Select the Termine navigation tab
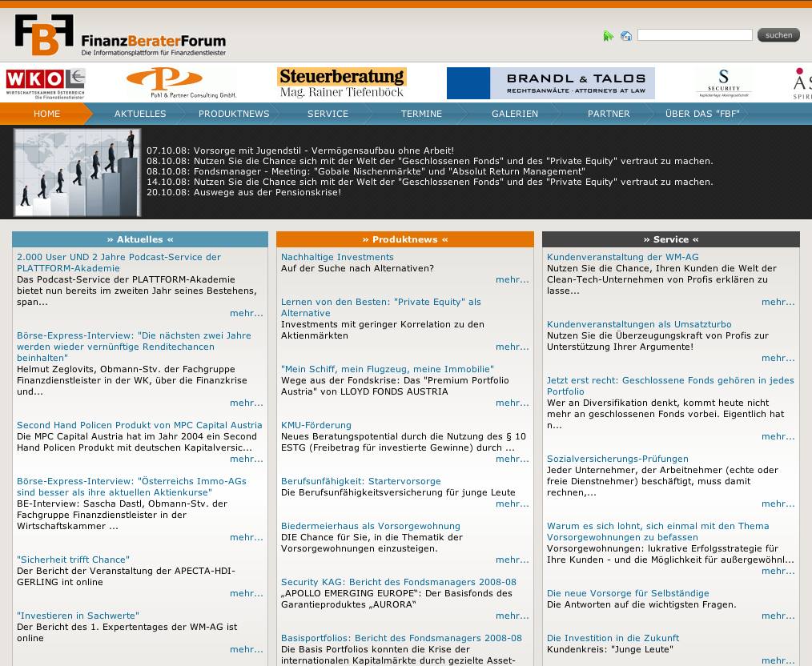 click(421, 114)
